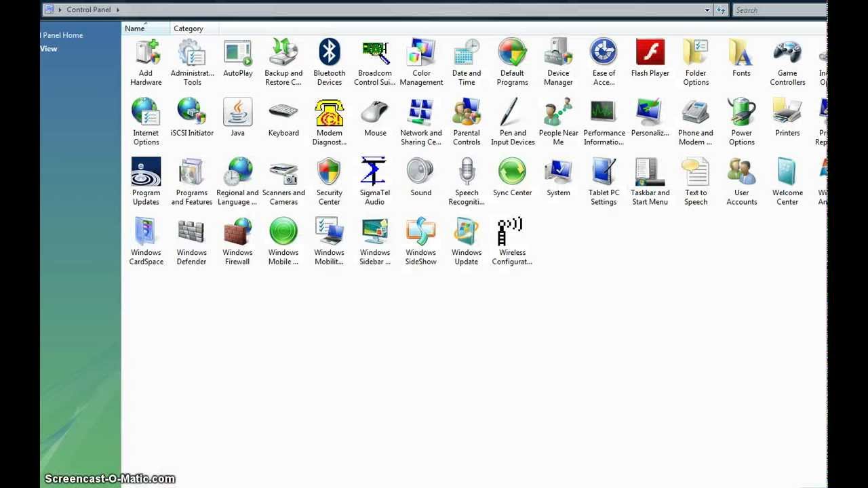Image resolution: width=868 pixels, height=488 pixels.
Task: Open iSCSI Initiator
Action: click(x=192, y=118)
